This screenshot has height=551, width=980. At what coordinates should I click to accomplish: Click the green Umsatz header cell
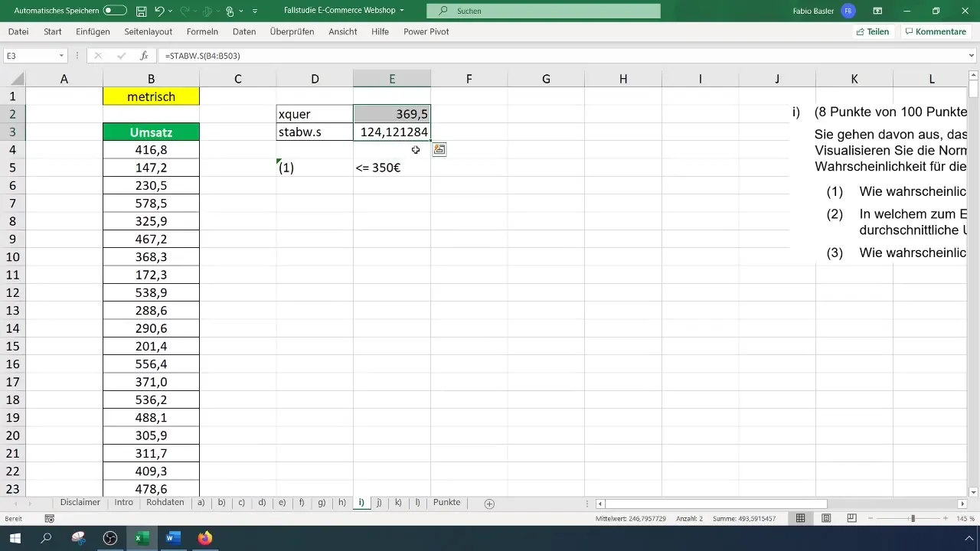click(x=151, y=132)
